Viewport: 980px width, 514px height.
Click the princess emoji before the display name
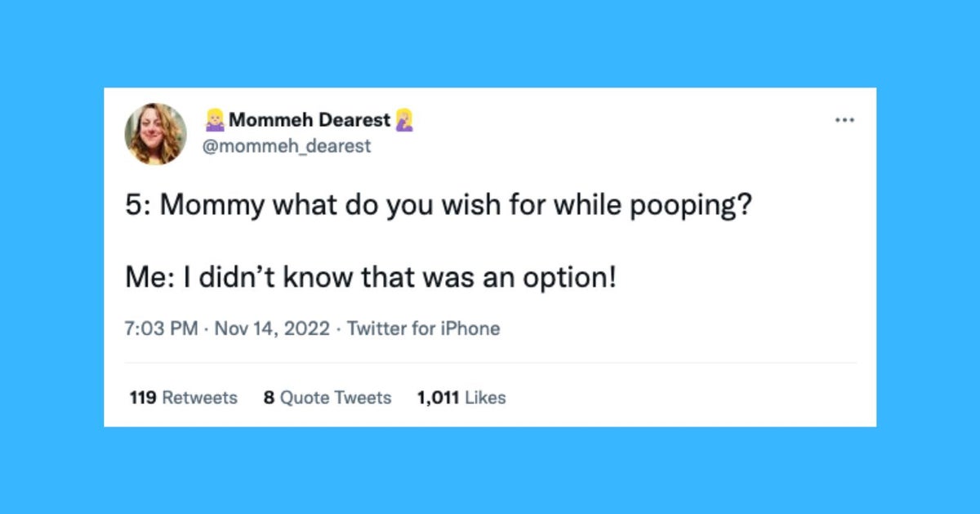pos(215,118)
